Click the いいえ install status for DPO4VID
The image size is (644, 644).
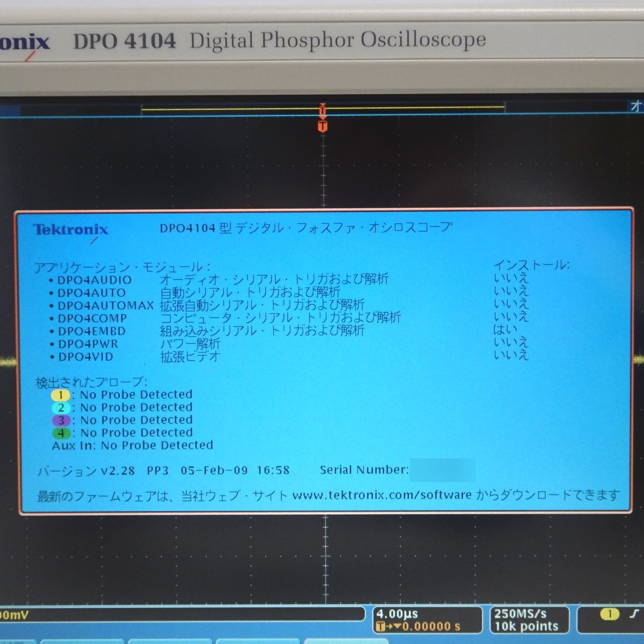coord(511,355)
